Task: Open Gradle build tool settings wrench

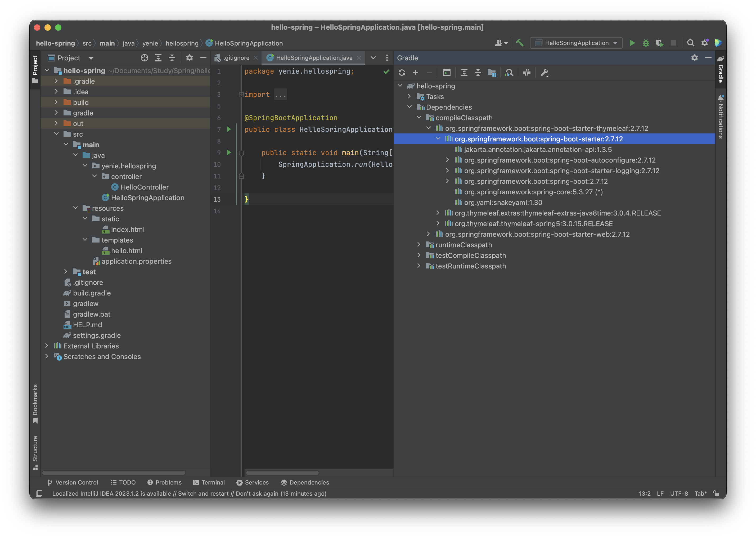Action: pos(544,73)
